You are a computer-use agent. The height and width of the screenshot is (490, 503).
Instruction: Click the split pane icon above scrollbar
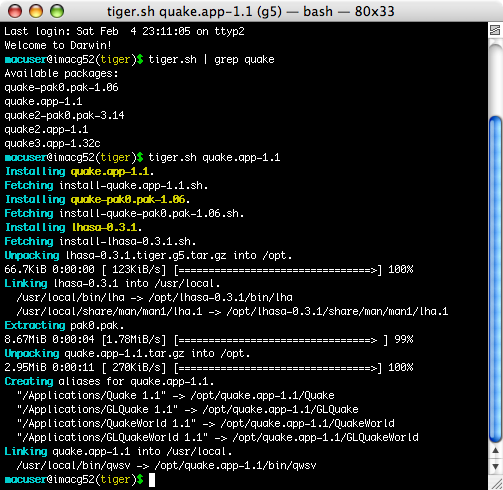pos(495,30)
